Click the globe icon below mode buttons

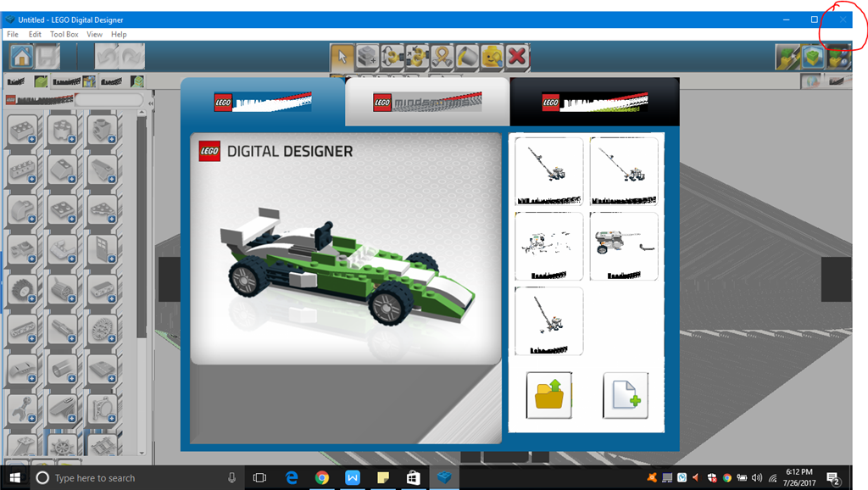pyautogui.click(x=812, y=81)
